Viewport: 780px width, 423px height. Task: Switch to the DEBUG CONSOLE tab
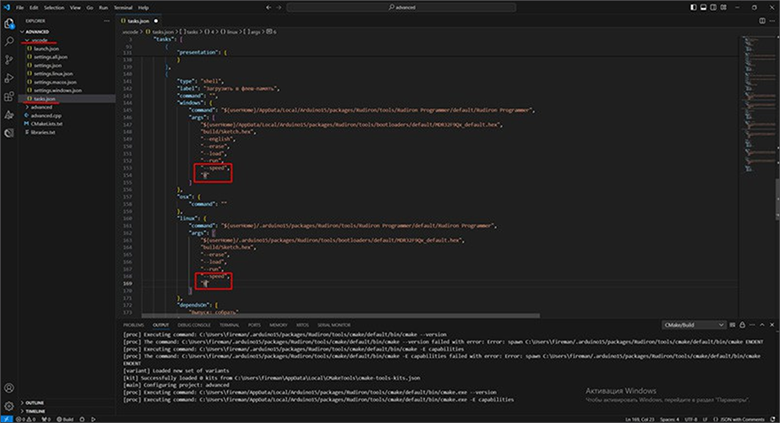(x=194, y=325)
